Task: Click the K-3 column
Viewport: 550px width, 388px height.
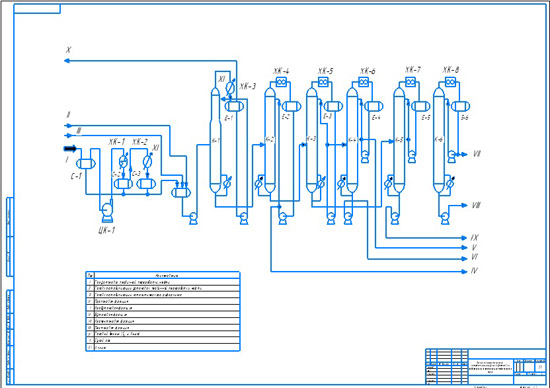Action: point(312,141)
